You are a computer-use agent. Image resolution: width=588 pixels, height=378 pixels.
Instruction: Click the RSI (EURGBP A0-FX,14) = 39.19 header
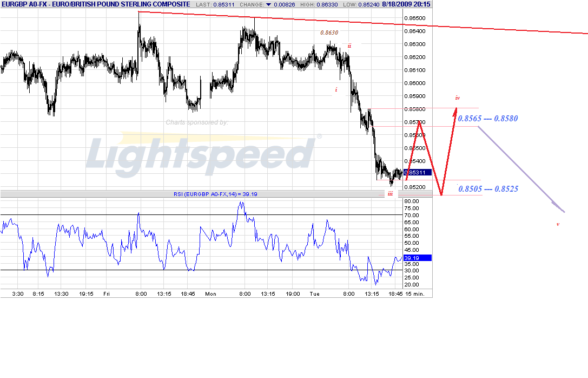pyautogui.click(x=215, y=194)
